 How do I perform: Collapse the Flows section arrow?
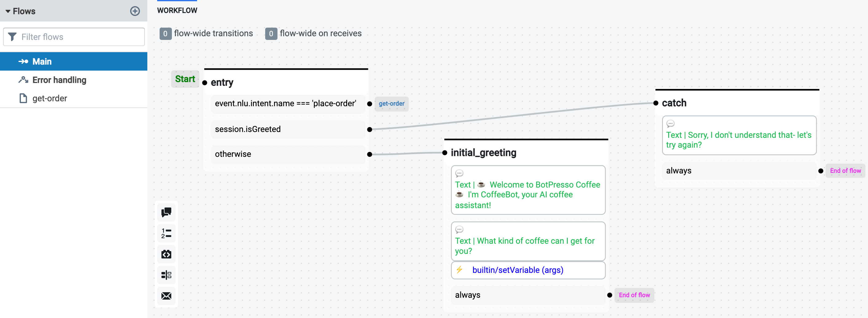pyautogui.click(x=8, y=11)
